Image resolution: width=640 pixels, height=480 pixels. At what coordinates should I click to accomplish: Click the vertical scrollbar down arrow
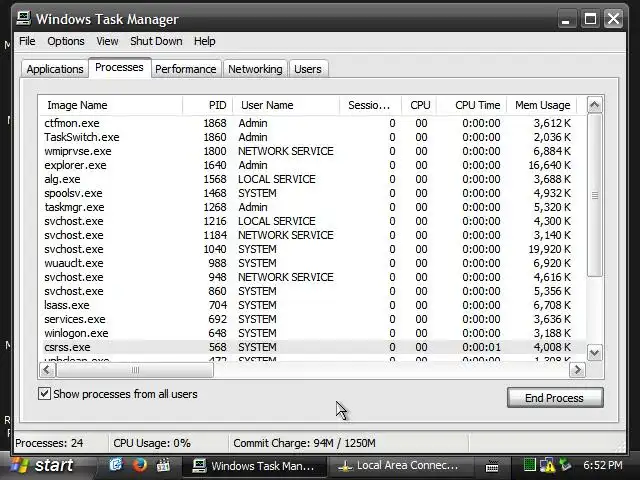tap(594, 353)
